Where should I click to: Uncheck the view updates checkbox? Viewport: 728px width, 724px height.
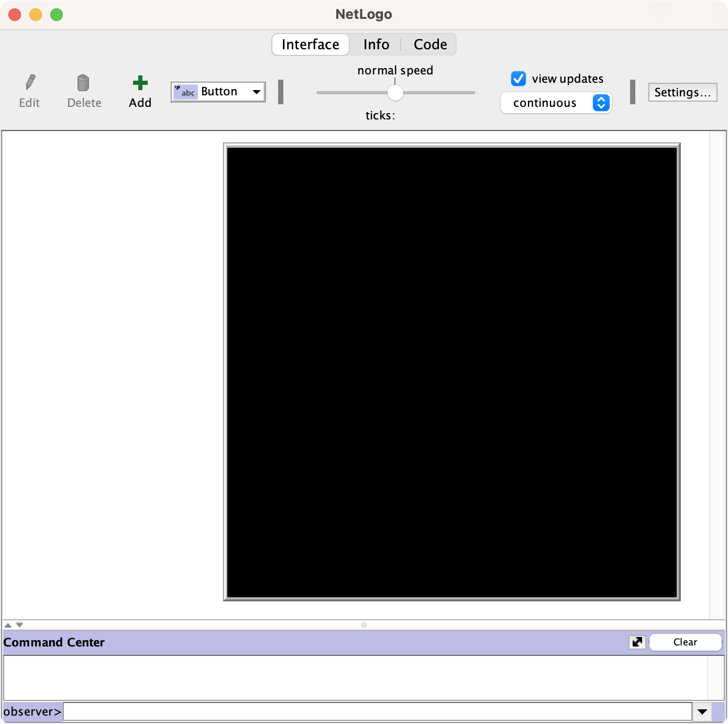click(518, 79)
